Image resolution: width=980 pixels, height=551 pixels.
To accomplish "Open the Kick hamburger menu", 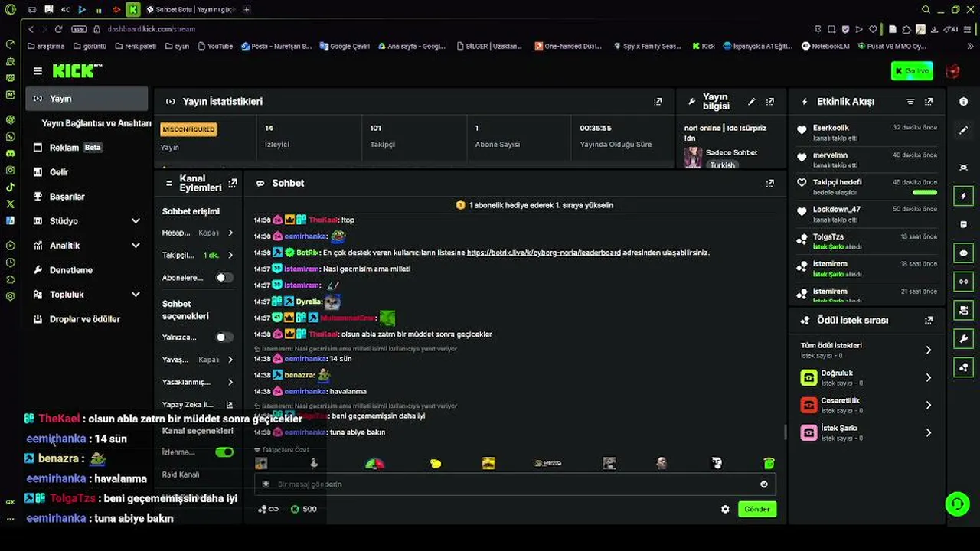I will pyautogui.click(x=38, y=71).
